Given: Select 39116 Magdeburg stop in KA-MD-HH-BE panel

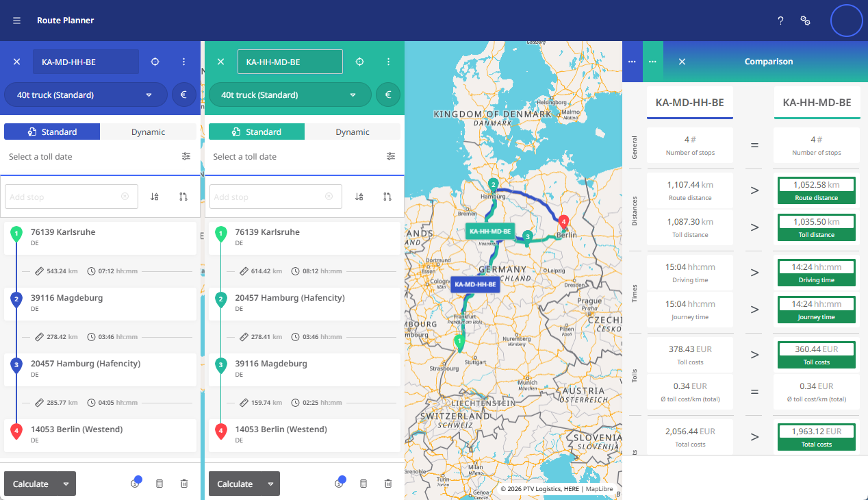Looking at the screenshot, I should (100, 303).
